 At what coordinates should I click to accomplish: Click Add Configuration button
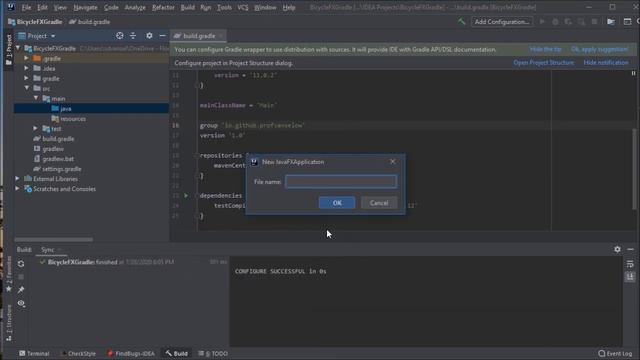(502, 22)
